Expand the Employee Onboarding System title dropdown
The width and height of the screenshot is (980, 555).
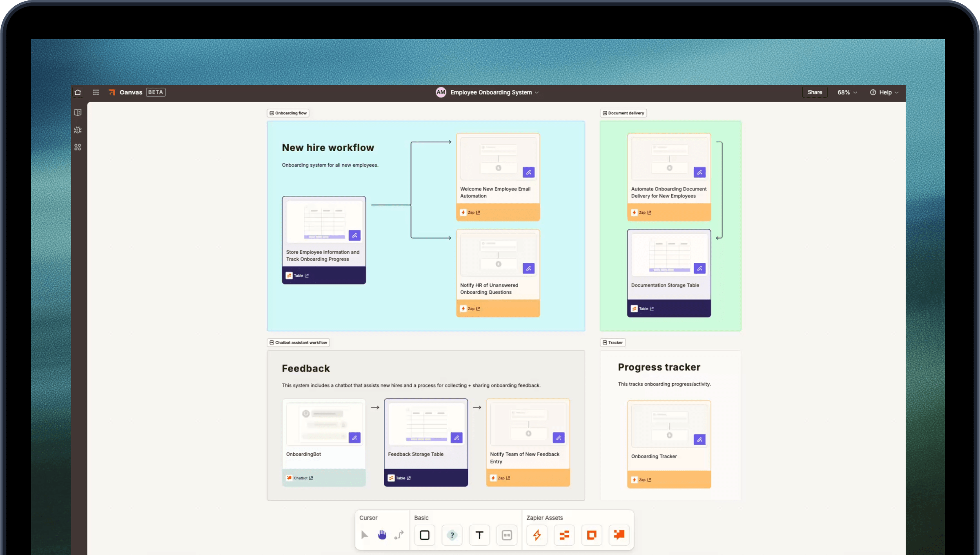(x=537, y=92)
